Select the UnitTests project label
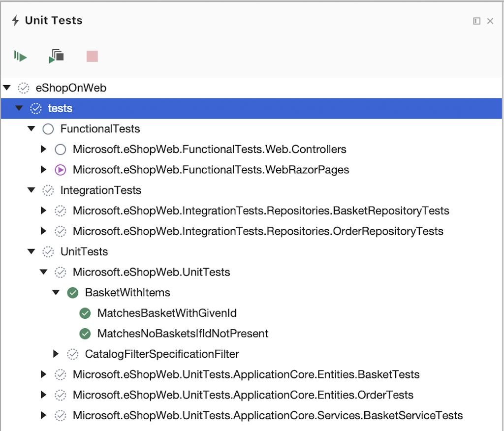This screenshot has width=504, height=431. (x=84, y=251)
